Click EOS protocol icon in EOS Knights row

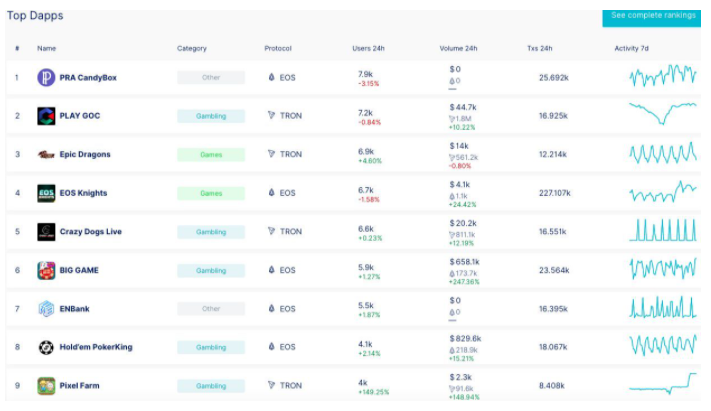pyautogui.click(x=271, y=192)
